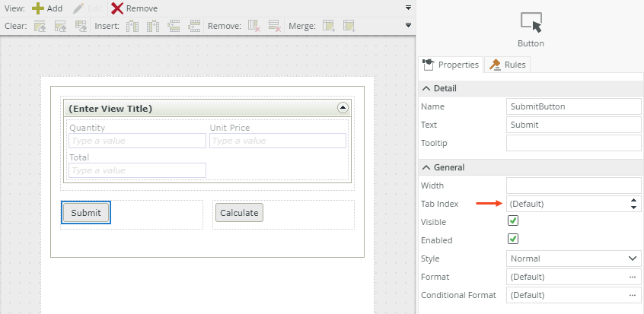
Task: Click the first Insert column icon
Action: coord(132,26)
